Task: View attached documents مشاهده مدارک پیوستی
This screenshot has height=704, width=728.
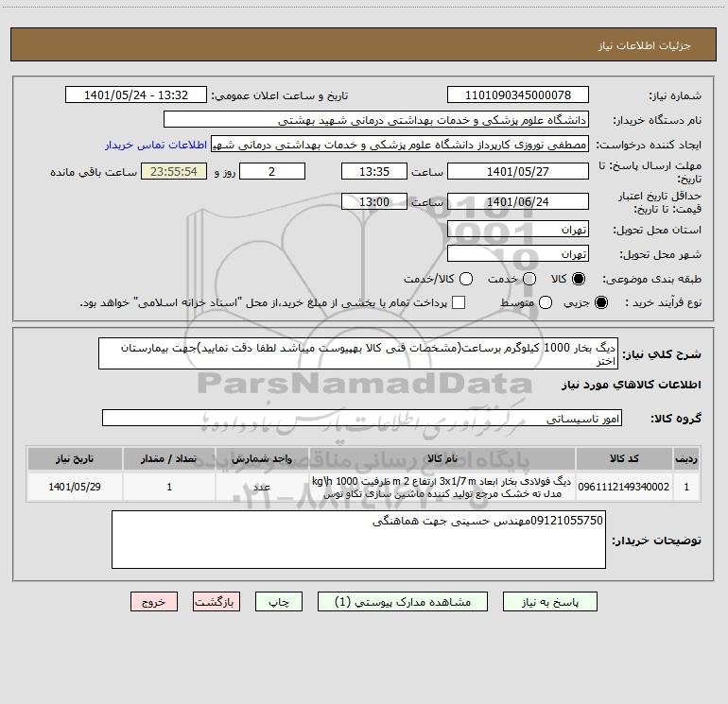Action: [x=403, y=601]
